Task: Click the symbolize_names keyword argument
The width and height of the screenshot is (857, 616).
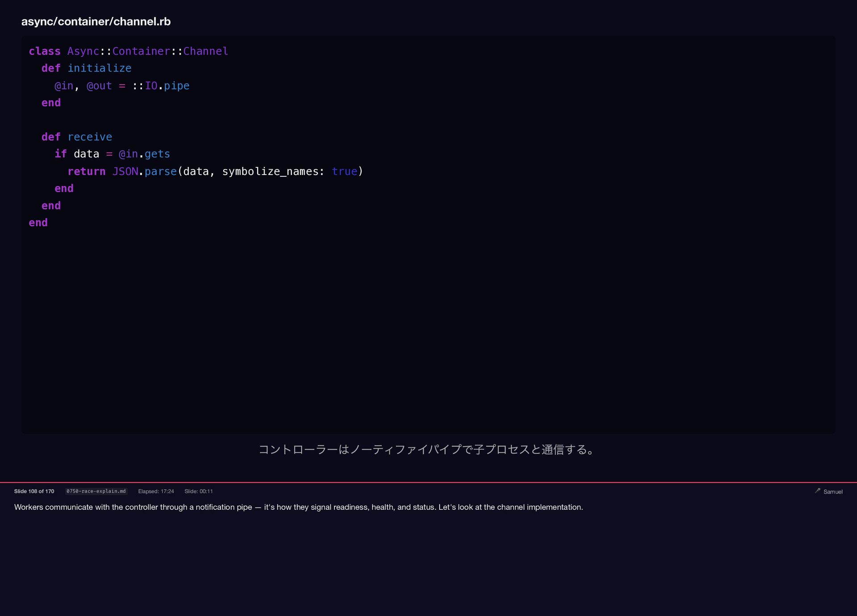Action: pos(273,171)
